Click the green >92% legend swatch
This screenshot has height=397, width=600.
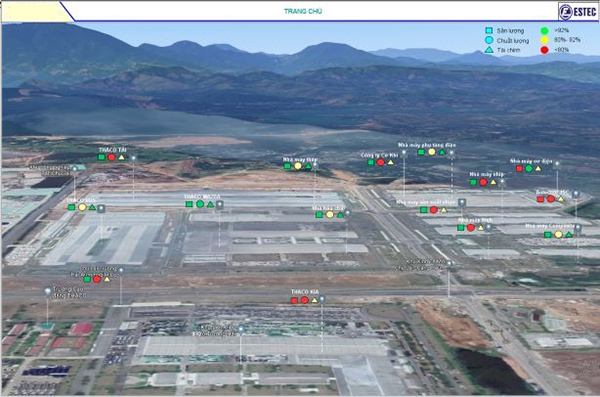(x=544, y=30)
